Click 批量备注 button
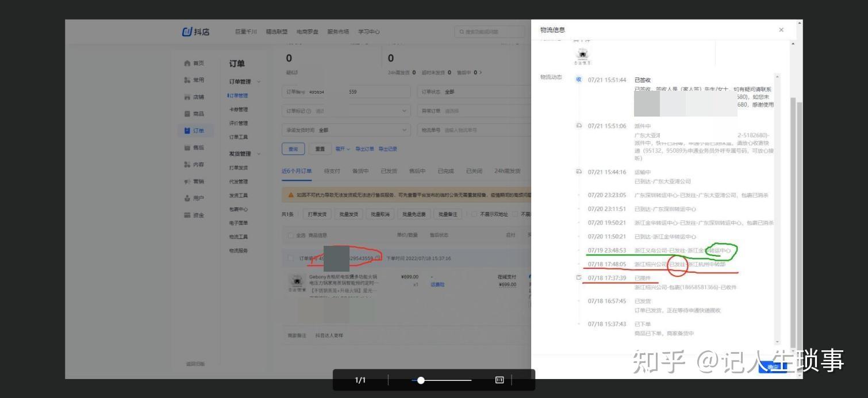 pos(448,214)
